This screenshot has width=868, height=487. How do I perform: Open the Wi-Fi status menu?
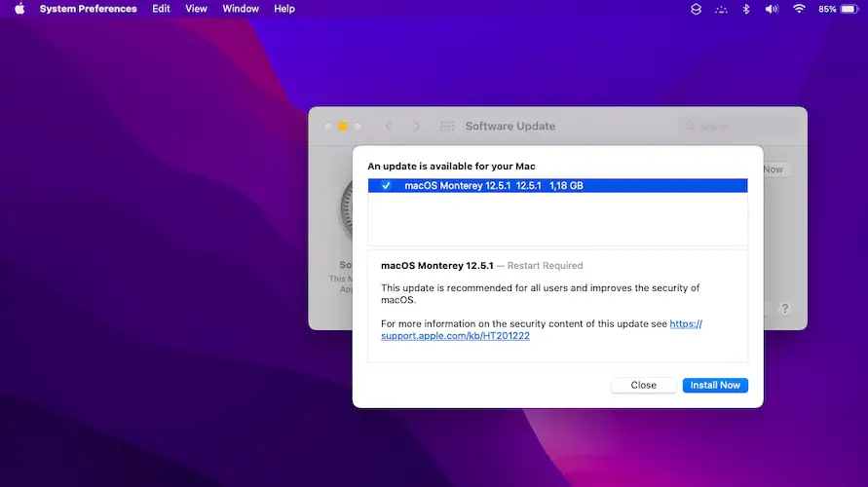pos(799,9)
